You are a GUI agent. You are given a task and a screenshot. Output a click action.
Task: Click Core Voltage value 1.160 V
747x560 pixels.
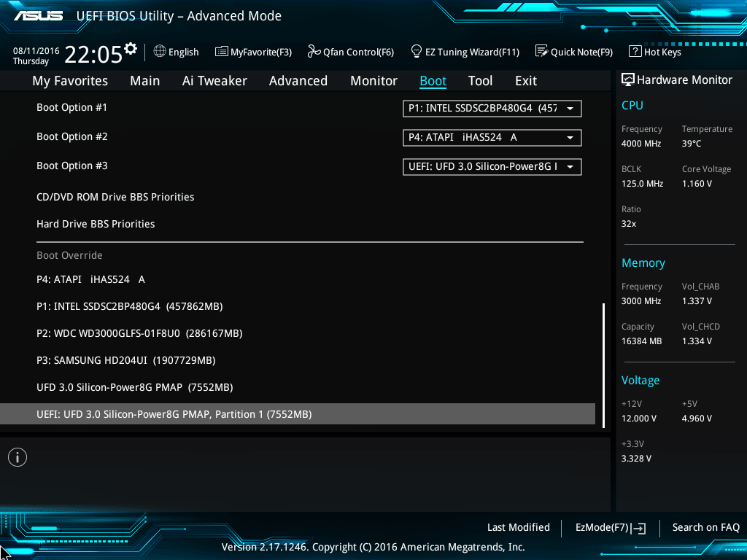click(697, 183)
